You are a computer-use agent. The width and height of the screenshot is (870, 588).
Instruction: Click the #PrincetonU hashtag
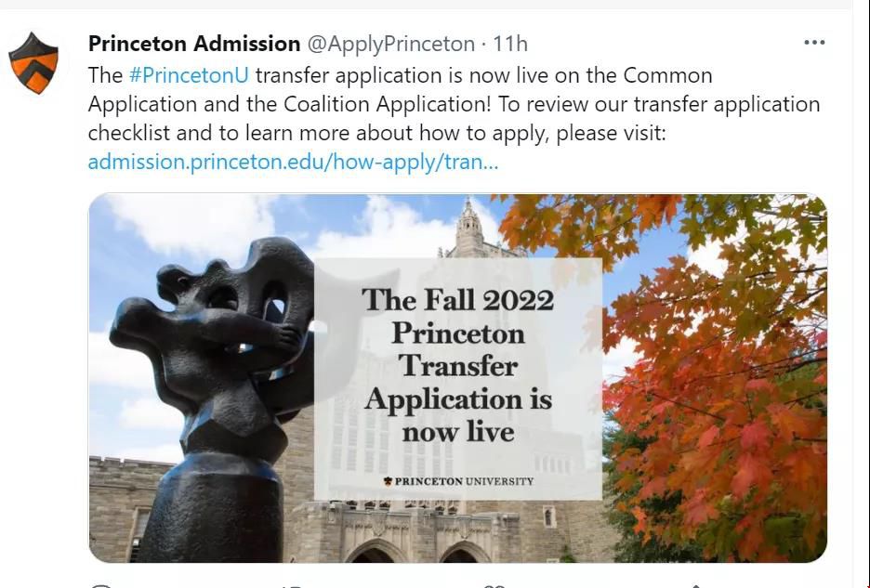point(190,75)
